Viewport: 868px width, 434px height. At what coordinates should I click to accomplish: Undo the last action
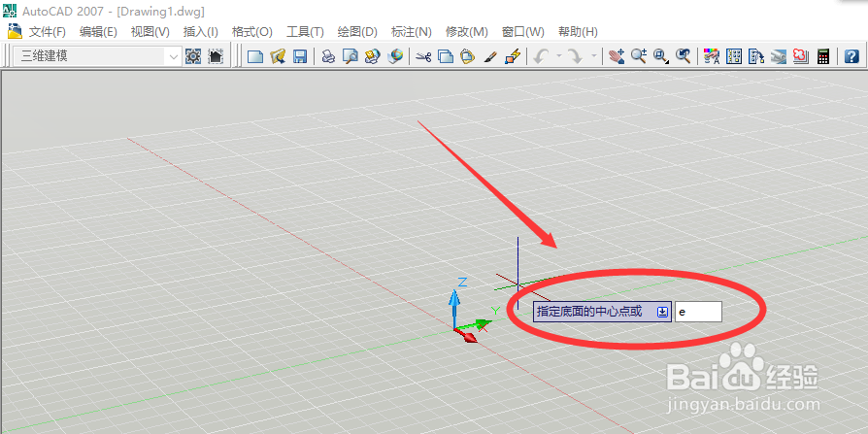(541, 56)
